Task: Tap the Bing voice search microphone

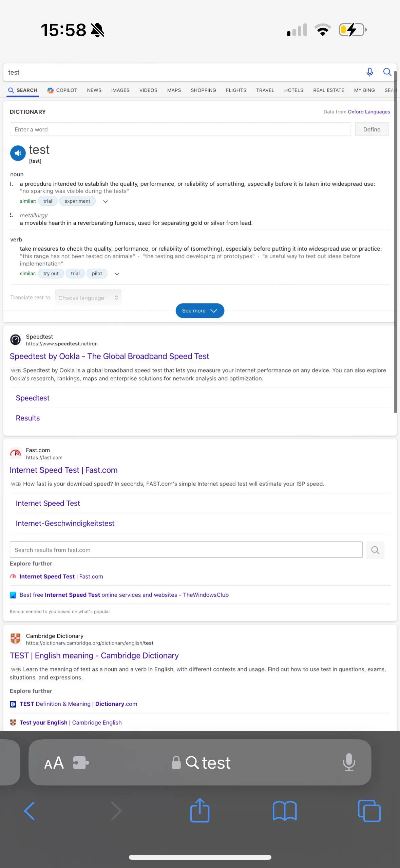Action: 369,72
